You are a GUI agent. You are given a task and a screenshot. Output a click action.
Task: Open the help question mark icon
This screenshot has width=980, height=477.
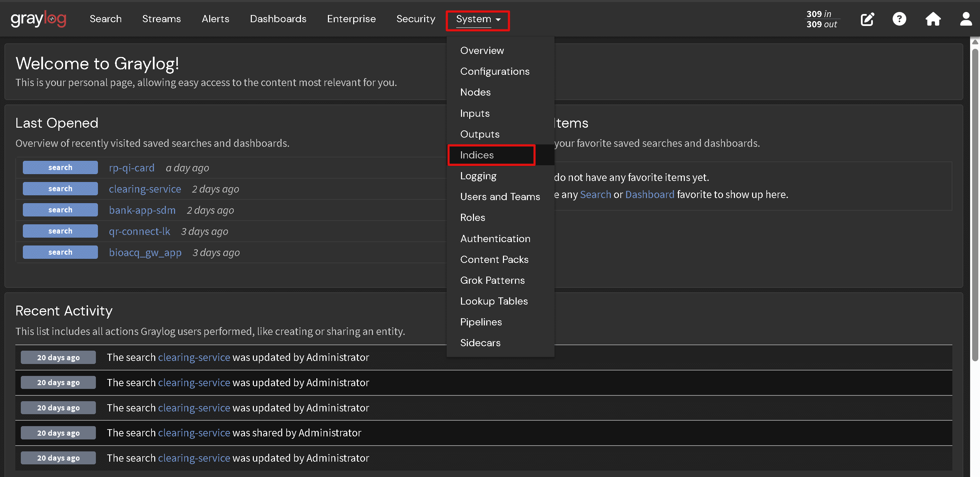coord(899,19)
